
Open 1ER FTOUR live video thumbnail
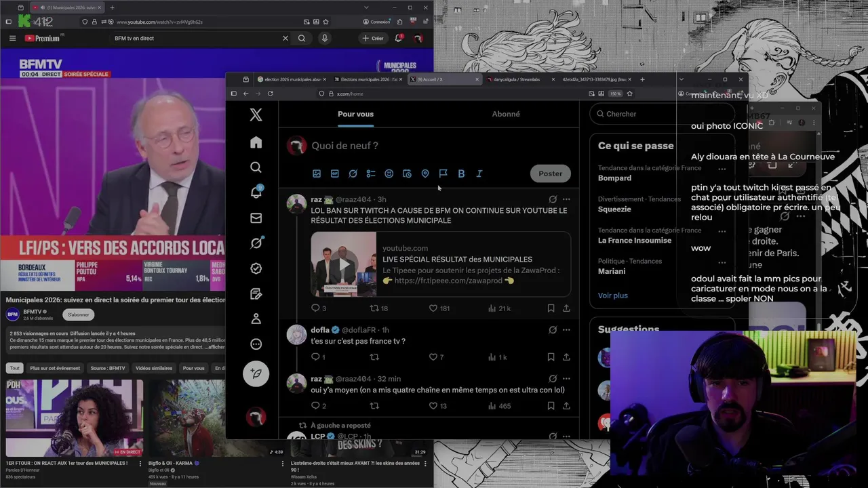coord(75,418)
